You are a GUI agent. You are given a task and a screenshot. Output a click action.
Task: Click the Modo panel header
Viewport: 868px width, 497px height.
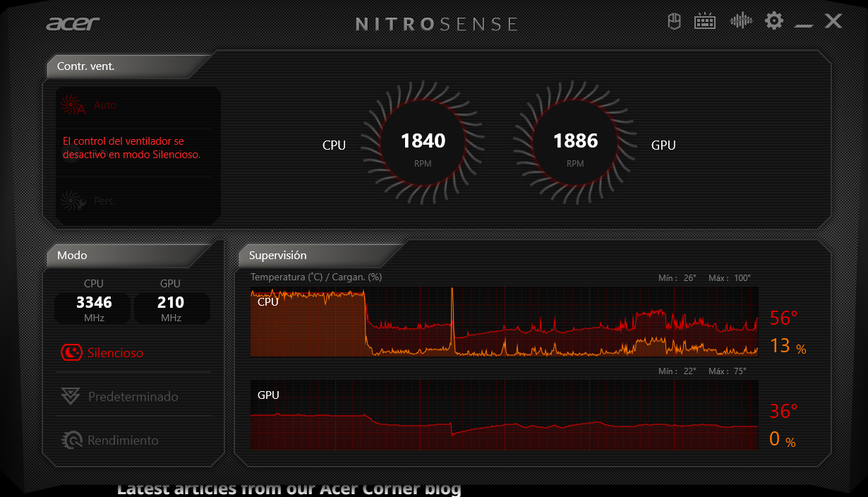(x=127, y=256)
